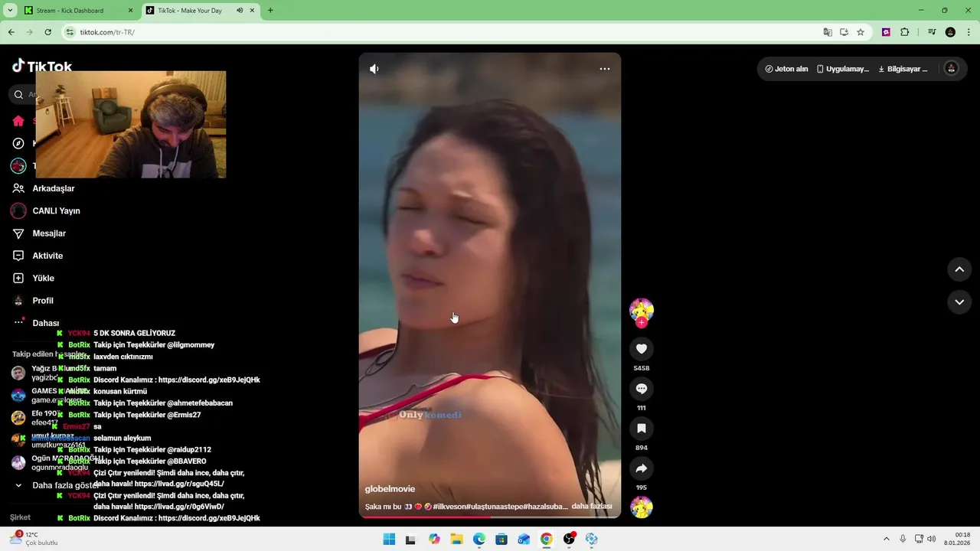Click the video progress bar
Viewport: 980px width, 551px height.
coord(490,517)
